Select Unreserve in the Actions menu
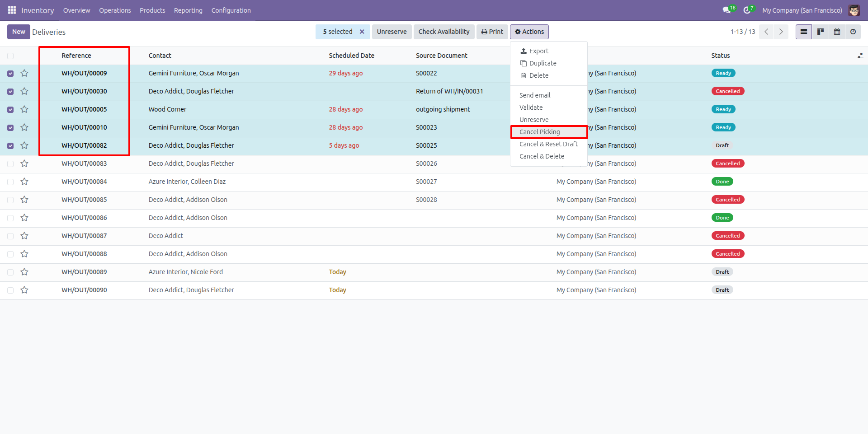 [x=549, y=120]
